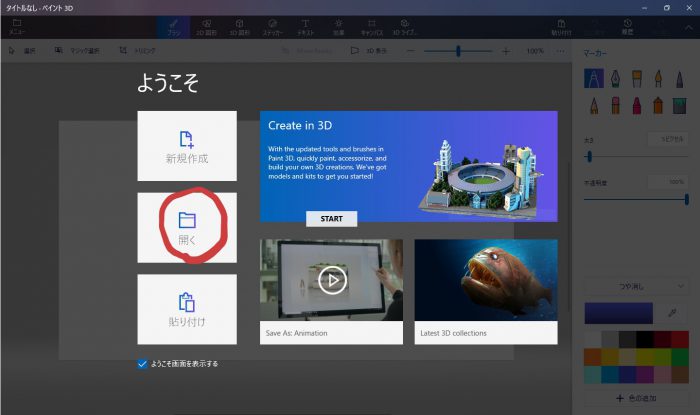The height and width of the screenshot is (415, 700).
Task: Click the thickness pixel value field
Action: tap(668, 139)
